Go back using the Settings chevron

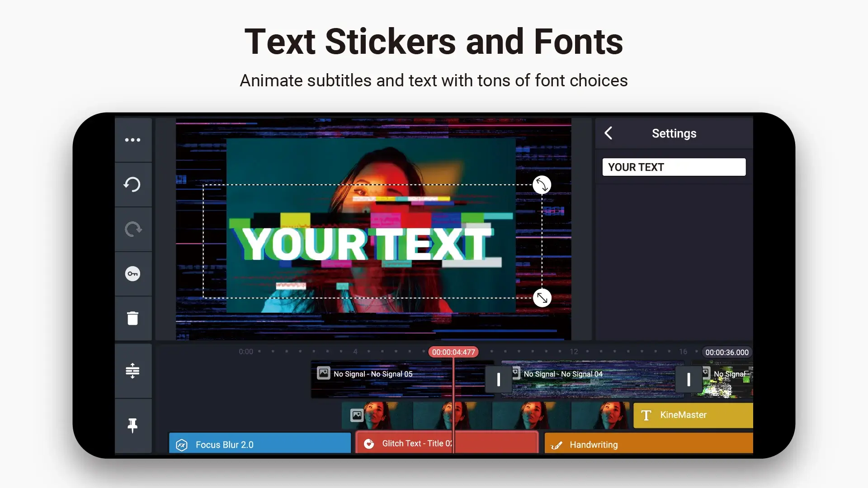click(609, 133)
